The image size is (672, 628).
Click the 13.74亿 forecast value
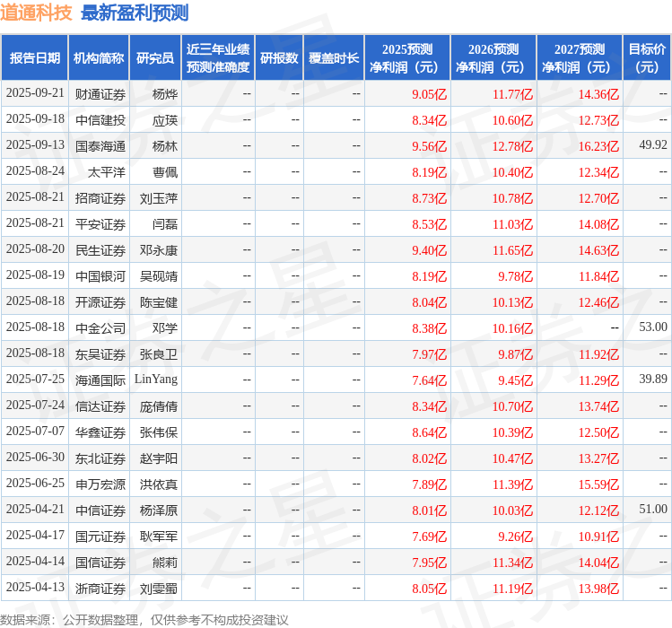tap(598, 406)
